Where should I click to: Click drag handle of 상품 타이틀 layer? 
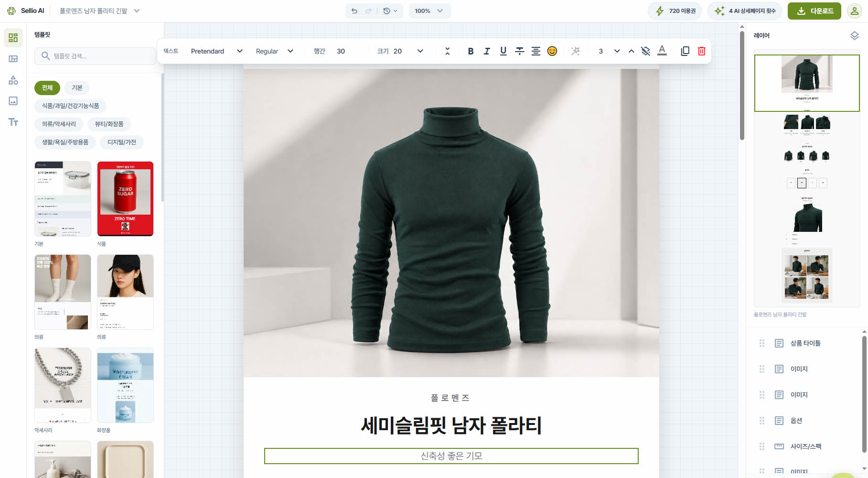point(762,343)
